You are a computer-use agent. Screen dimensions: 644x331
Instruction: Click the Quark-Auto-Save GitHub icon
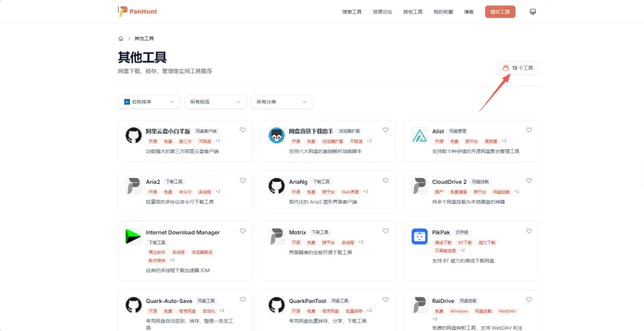tap(134, 305)
